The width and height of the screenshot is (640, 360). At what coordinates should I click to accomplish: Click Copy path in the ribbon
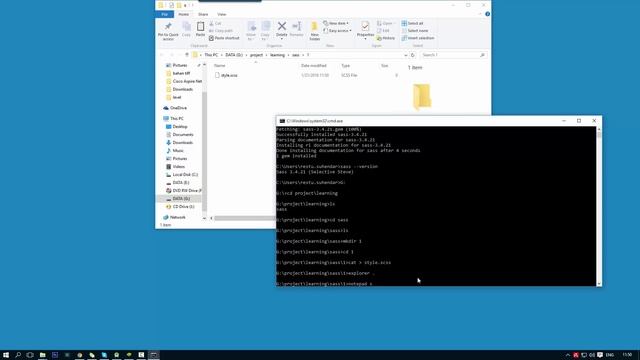point(221,31)
